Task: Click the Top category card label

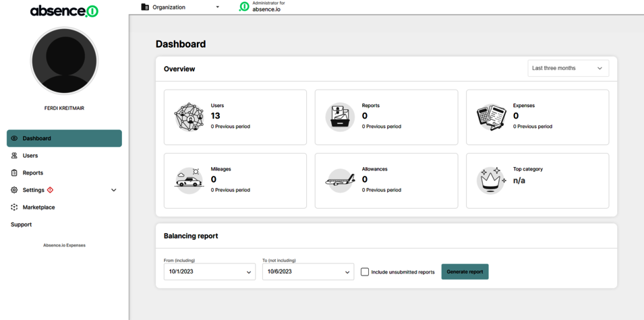Action: click(x=528, y=169)
